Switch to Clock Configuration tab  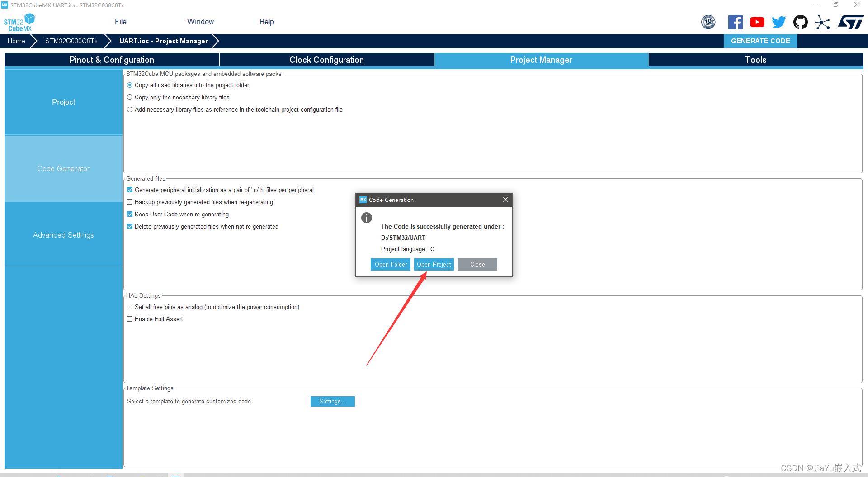point(326,60)
